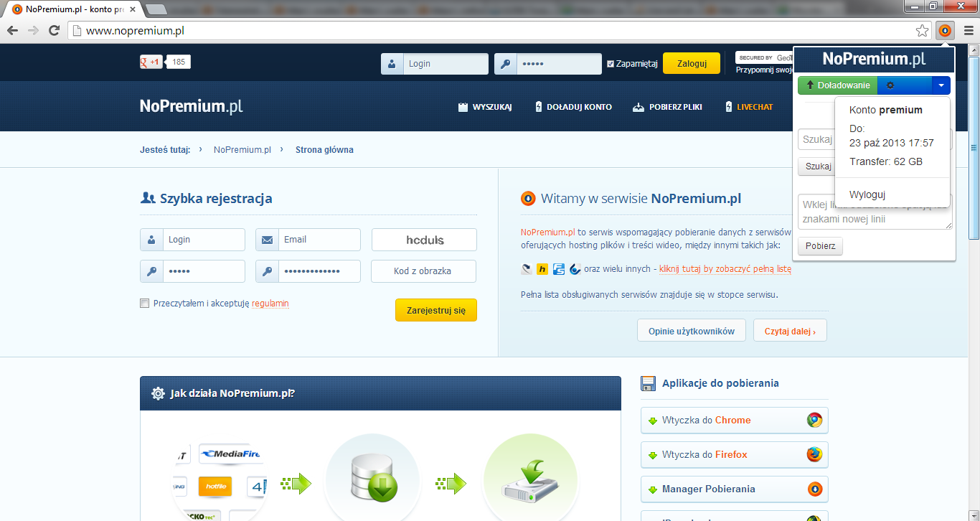Click the NoPremium extension icon in toolbar
Viewport: 980px width, 521px height.
[x=945, y=30]
